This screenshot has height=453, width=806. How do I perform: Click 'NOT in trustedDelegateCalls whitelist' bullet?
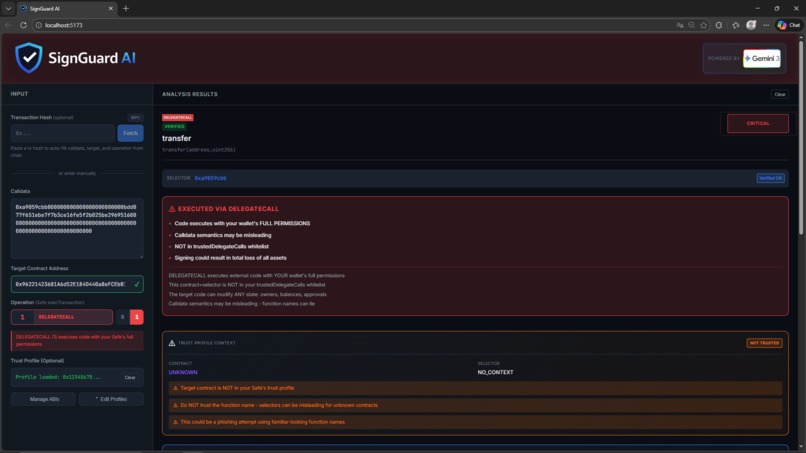pos(222,246)
